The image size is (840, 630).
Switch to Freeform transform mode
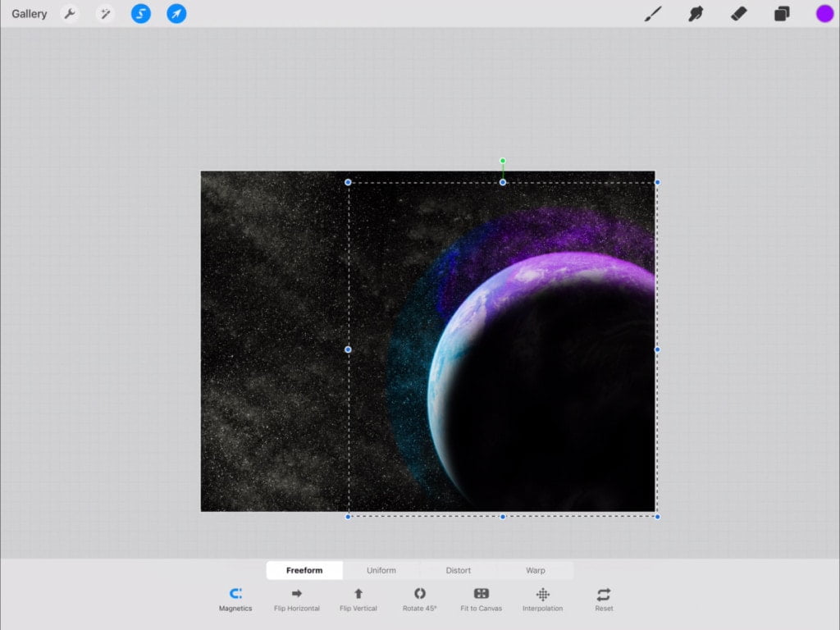pos(304,570)
